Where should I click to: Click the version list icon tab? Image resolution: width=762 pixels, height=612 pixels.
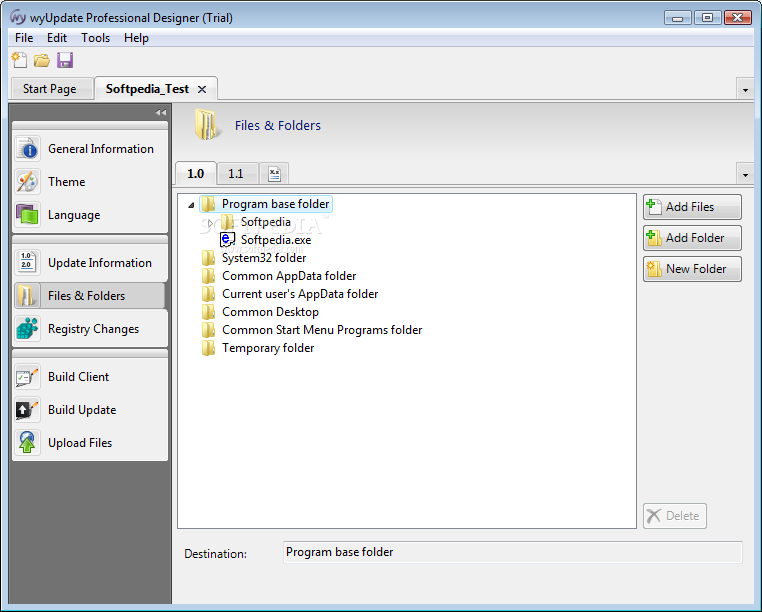pos(275,174)
